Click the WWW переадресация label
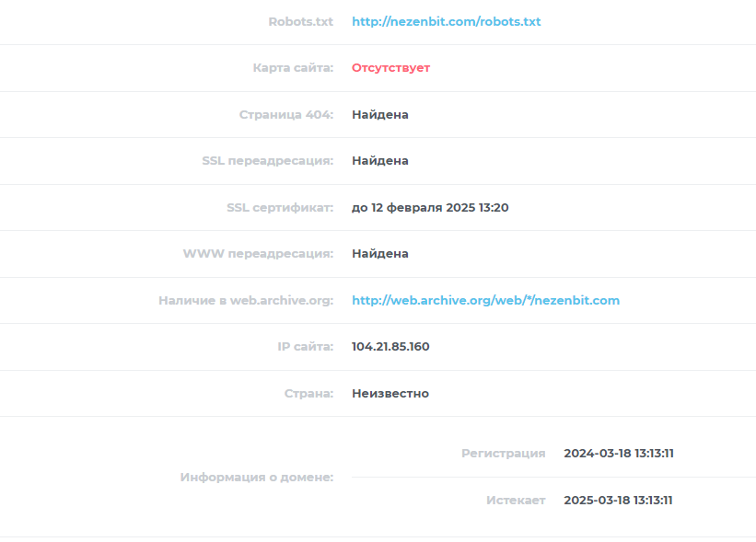The width and height of the screenshot is (756, 542). click(x=259, y=253)
